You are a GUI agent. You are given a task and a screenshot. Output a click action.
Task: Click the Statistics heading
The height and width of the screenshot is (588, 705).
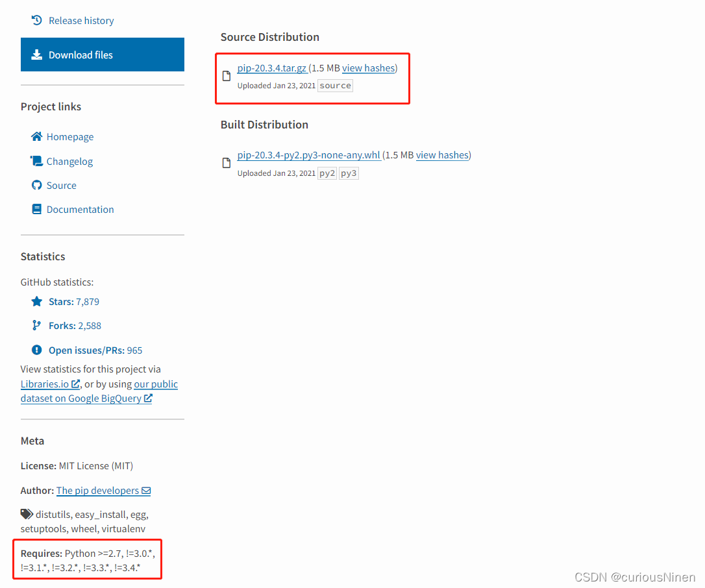[43, 256]
